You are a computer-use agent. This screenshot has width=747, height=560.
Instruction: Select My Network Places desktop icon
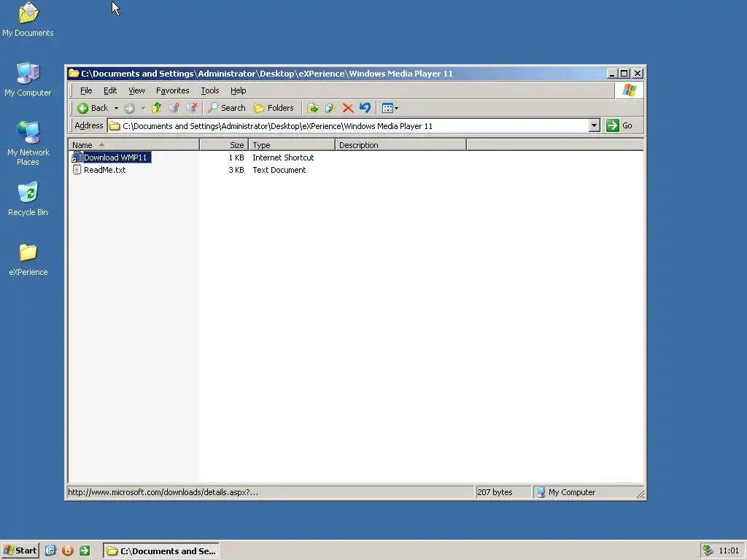point(28,144)
